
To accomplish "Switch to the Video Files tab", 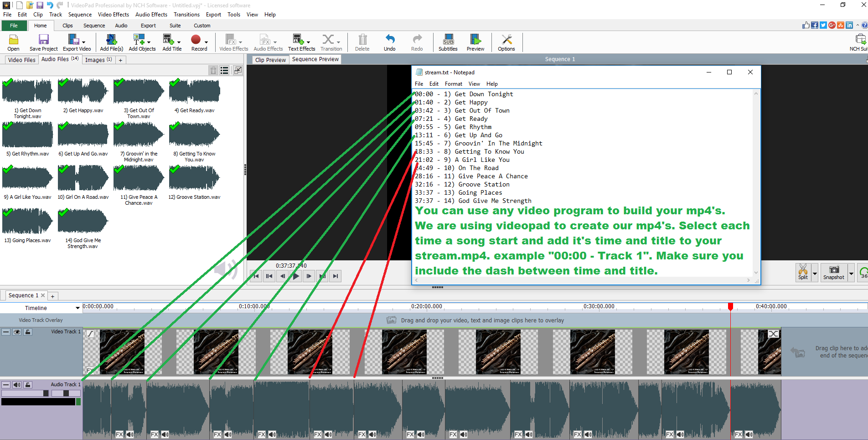I will 21,60.
